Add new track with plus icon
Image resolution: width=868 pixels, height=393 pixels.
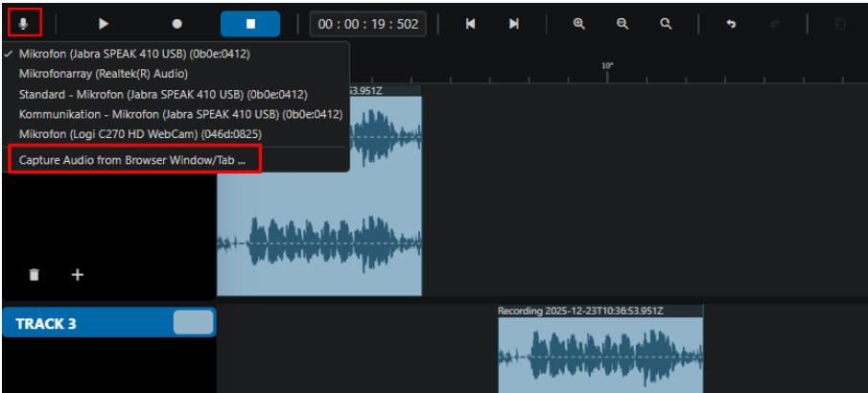(x=78, y=274)
